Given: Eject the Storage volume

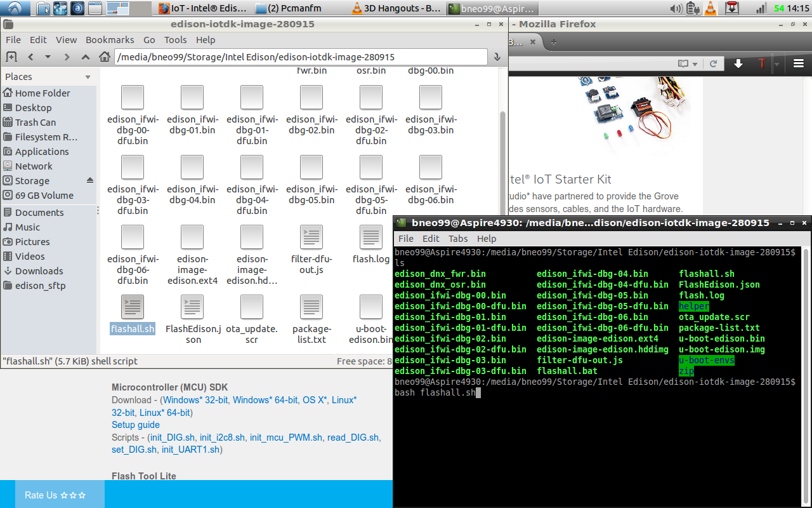Looking at the screenshot, I should coord(89,180).
